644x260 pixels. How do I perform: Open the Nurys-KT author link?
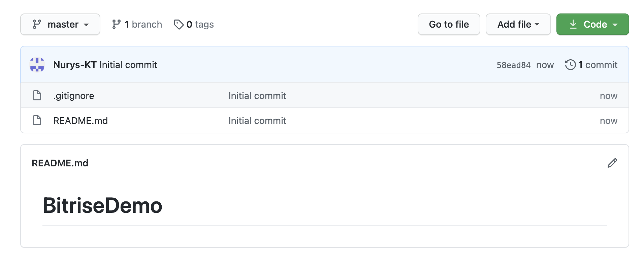[75, 65]
